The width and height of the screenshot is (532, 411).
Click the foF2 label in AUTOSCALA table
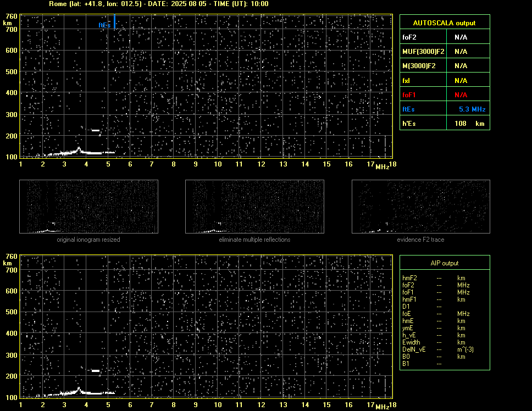pyautogui.click(x=409, y=37)
